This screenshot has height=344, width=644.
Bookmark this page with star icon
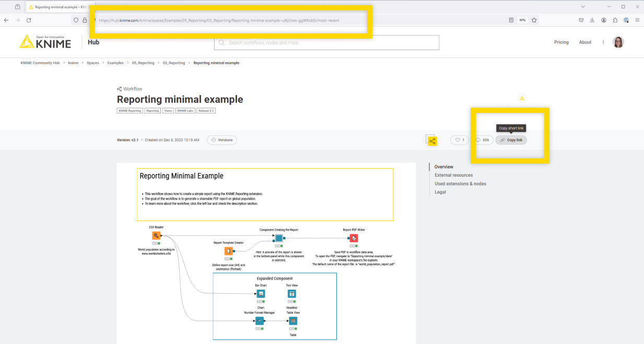coord(534,20)
